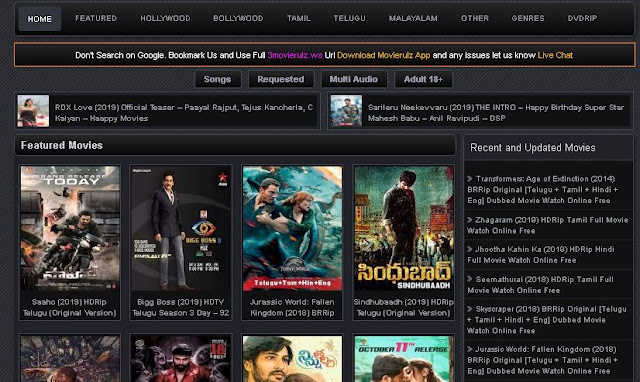Click the Multi Audio button

point(353,79)
